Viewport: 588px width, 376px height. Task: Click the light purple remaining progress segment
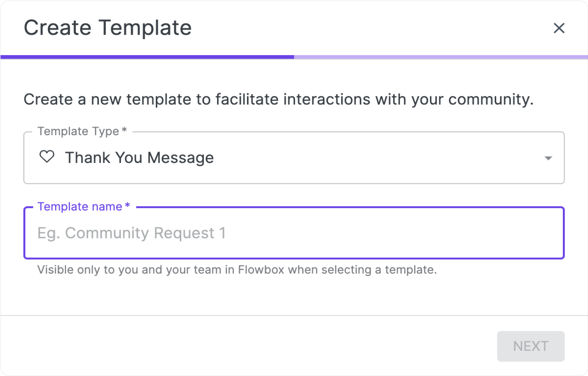coord(441,57)
